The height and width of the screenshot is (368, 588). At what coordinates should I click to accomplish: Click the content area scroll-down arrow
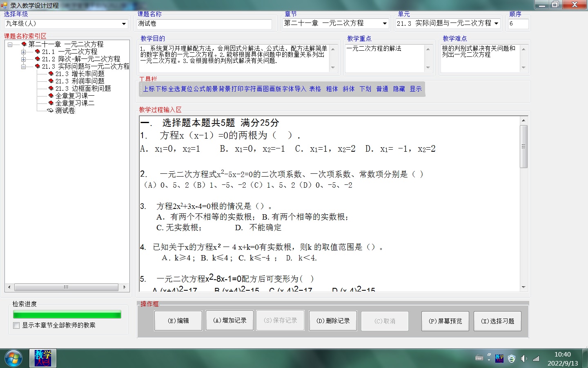click(x=523, y=287)
